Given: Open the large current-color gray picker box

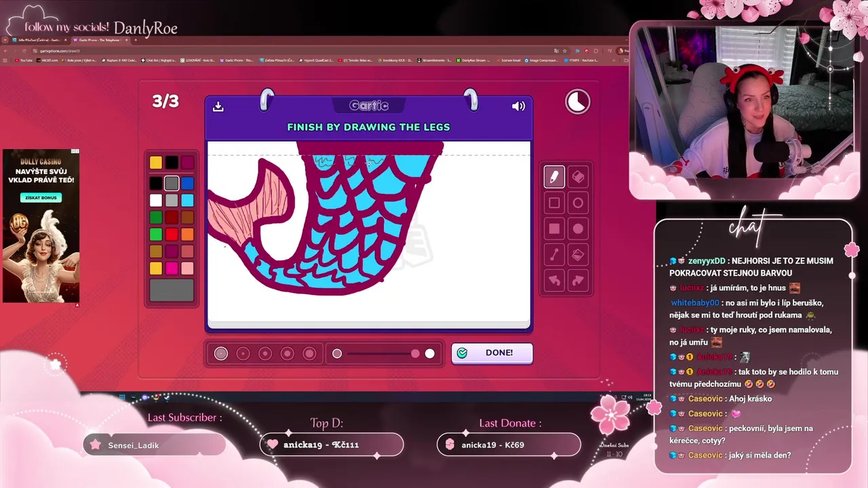Looking at the screenshot, I should pyautogui.click(x=172, y=290).
